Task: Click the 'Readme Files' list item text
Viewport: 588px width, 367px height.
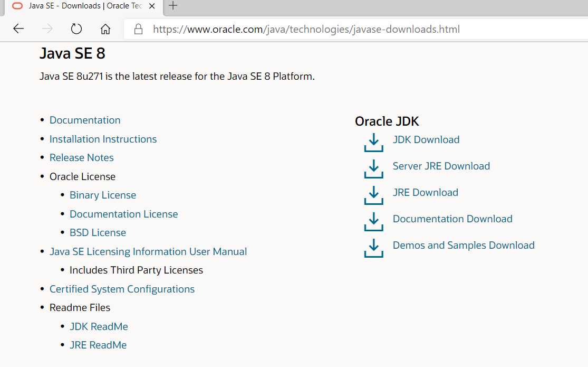Action: click(80, 308)
